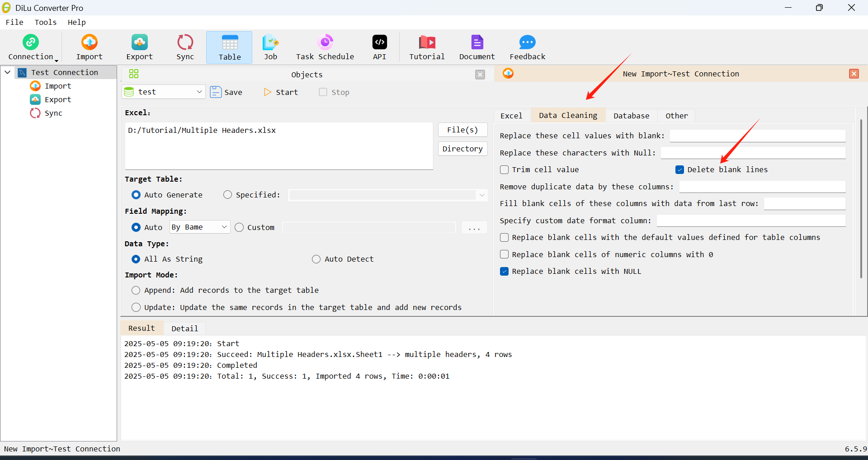
Task: Select the Specified target table radio button
Action: coord(227,195)
